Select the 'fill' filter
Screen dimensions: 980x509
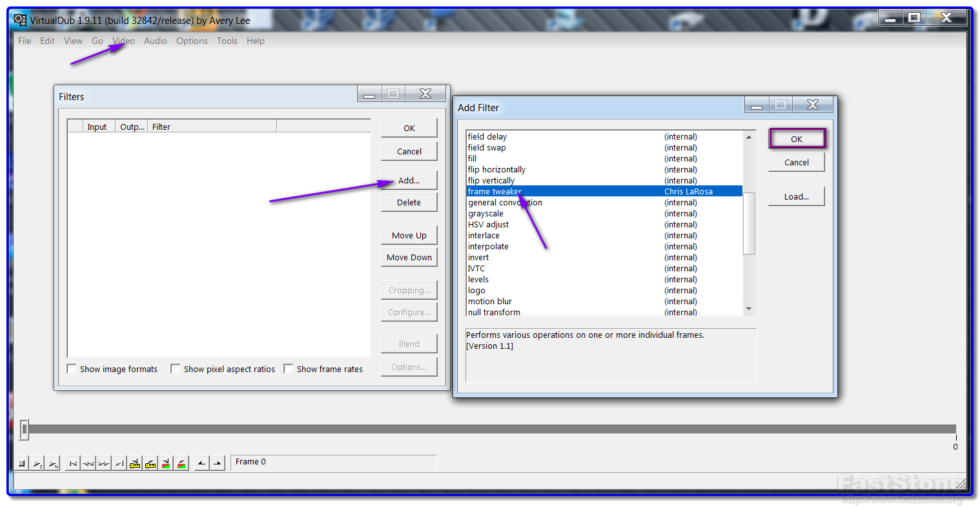(604, 158)
